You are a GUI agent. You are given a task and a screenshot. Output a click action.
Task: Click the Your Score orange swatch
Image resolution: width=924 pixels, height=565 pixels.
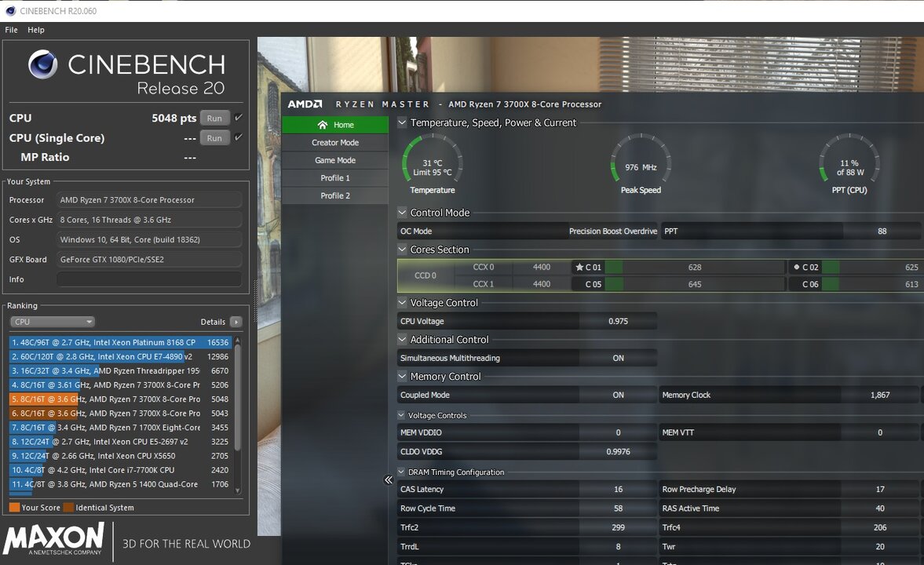pyautogui.click(x=15, y=507)
